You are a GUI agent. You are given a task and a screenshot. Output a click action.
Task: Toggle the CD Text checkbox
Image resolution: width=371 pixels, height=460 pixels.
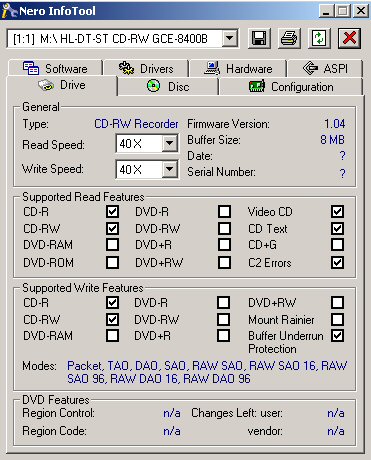point(337,228)
